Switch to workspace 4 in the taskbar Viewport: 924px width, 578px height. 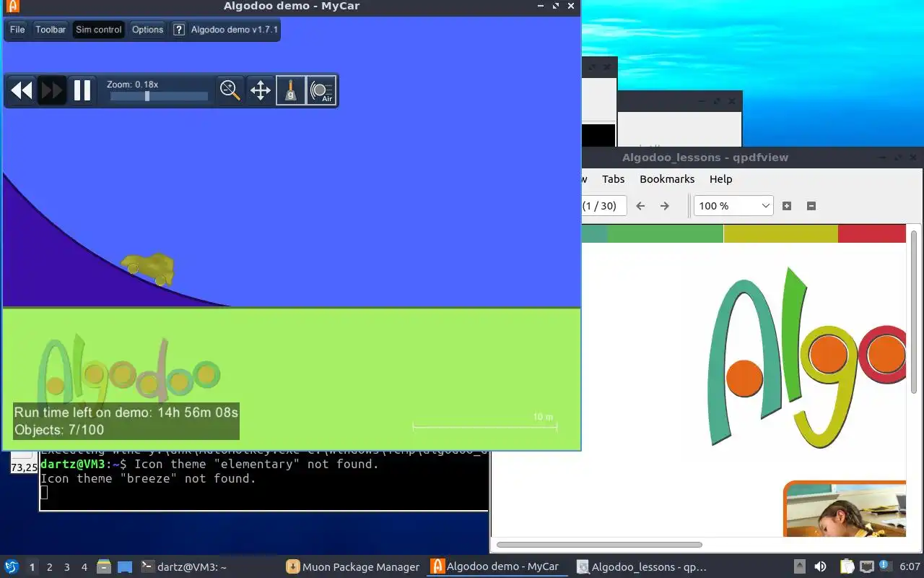point(84,567)
